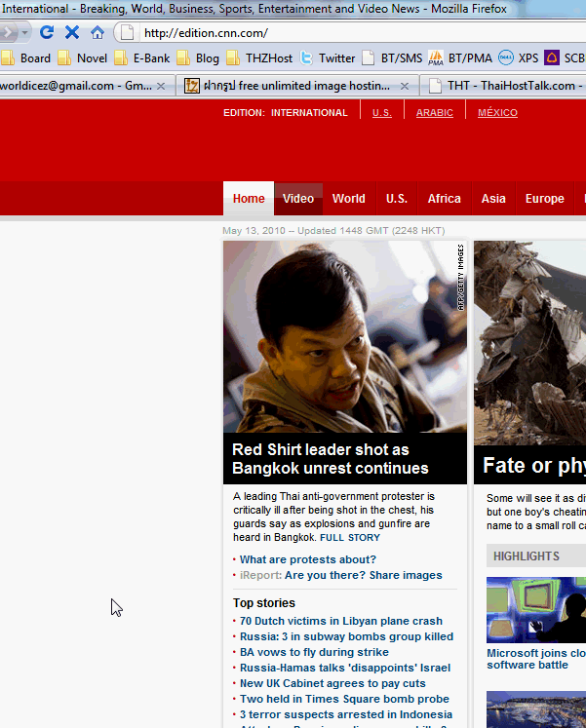Open the Home navigation tab
Screen dimensions: 586x728
[x=249, y=199]
